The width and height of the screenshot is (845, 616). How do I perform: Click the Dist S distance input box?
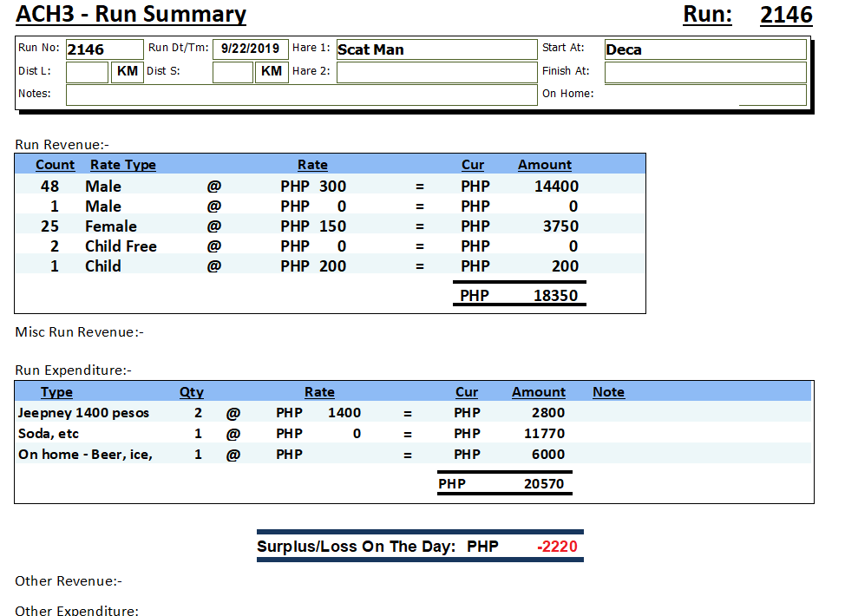[233, 72]
